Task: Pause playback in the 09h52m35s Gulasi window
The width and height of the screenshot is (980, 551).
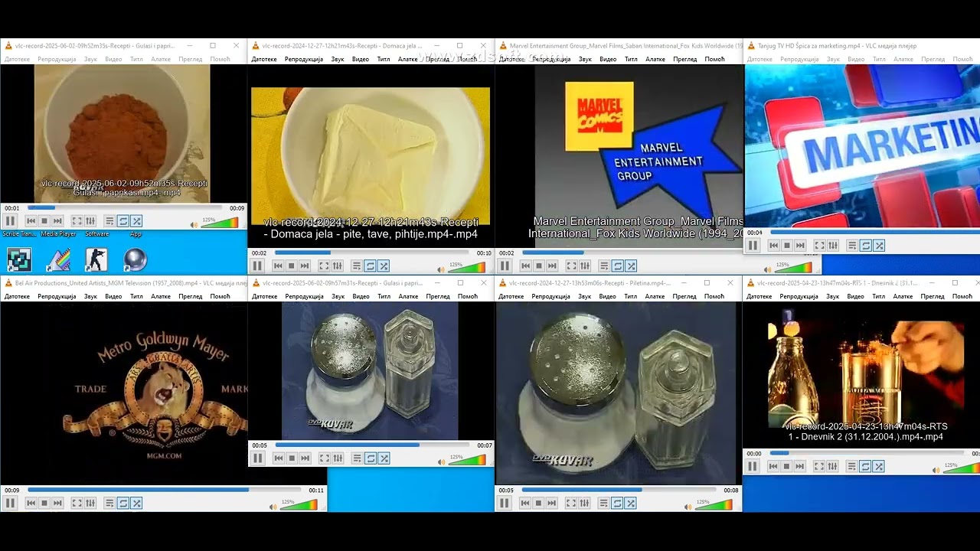Action: pos(10,221)
